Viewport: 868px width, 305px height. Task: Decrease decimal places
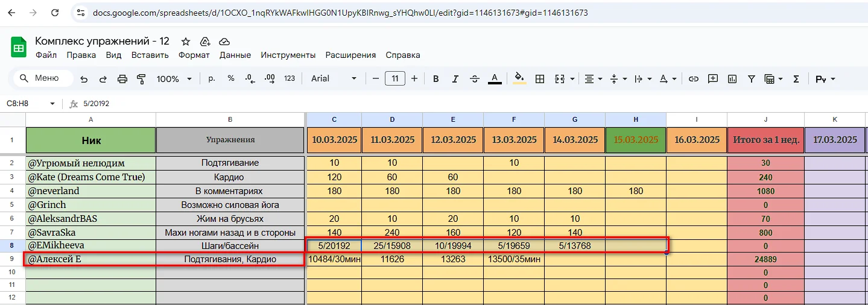249,79
